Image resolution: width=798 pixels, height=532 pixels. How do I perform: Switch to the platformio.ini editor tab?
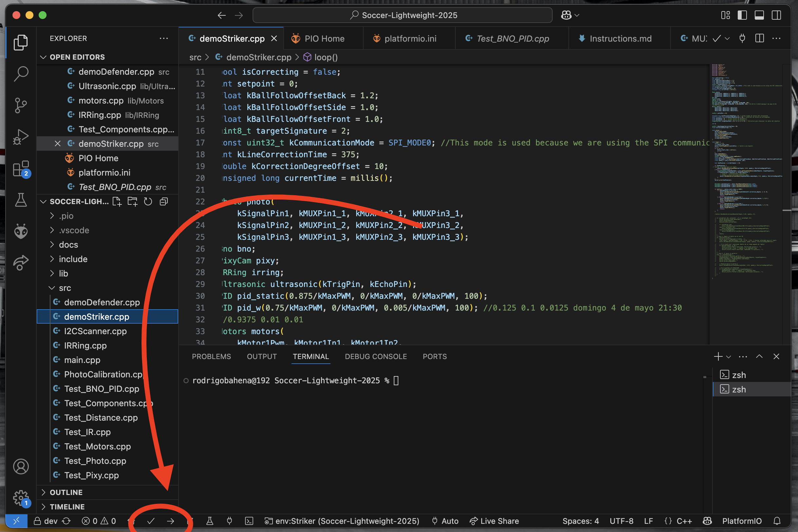point(410,39)
